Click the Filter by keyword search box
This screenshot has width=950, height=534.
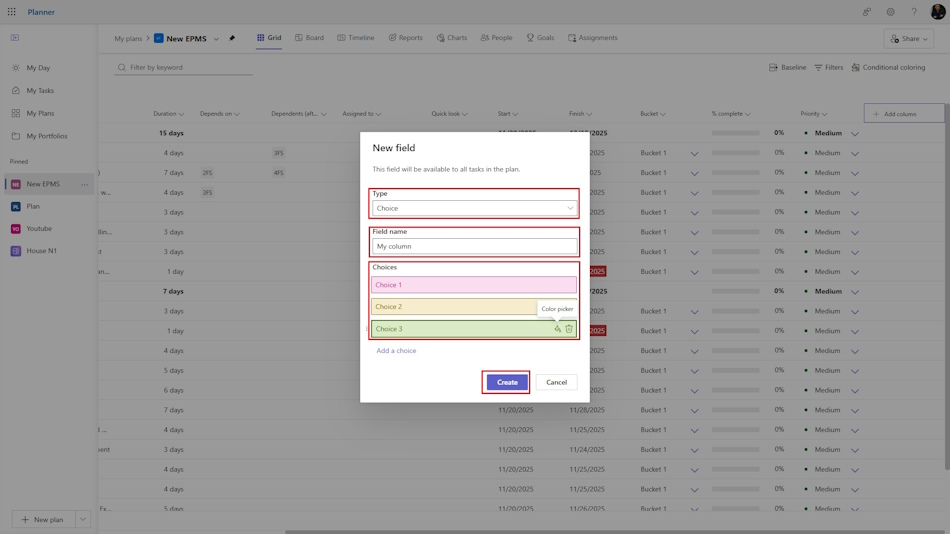(184, 67)
